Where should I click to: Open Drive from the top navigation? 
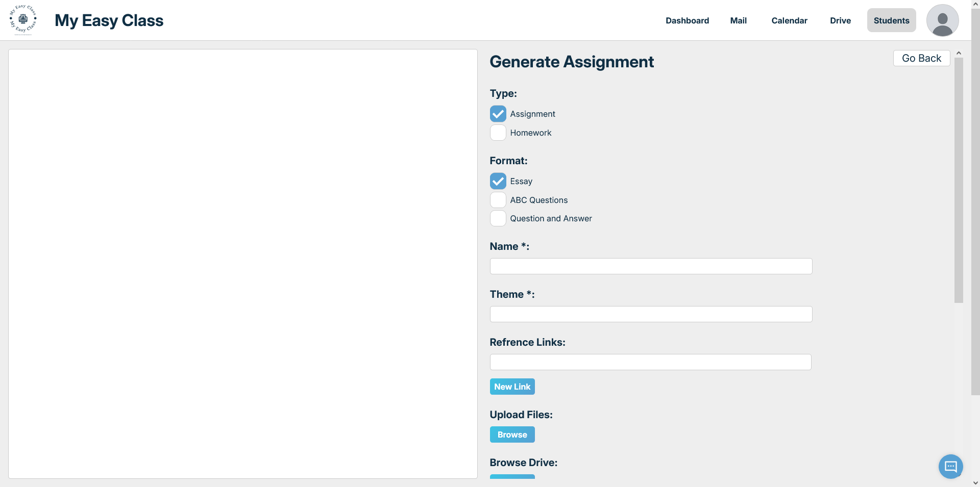pyautogui.click(x=840, y=20)
